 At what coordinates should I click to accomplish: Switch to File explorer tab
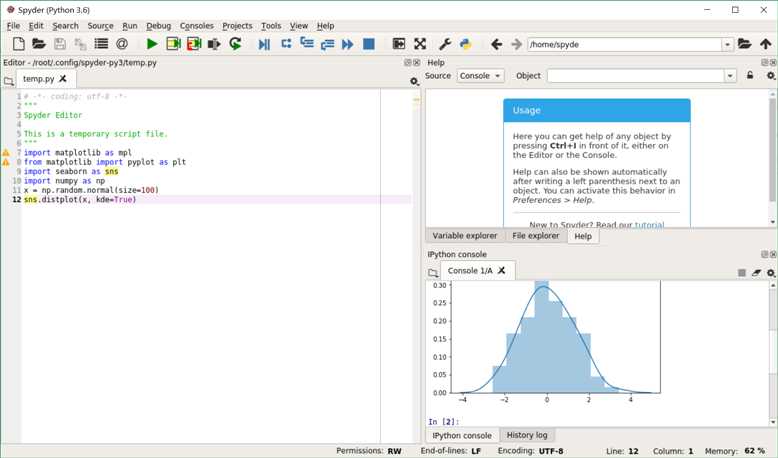click(x=536, y=236)
